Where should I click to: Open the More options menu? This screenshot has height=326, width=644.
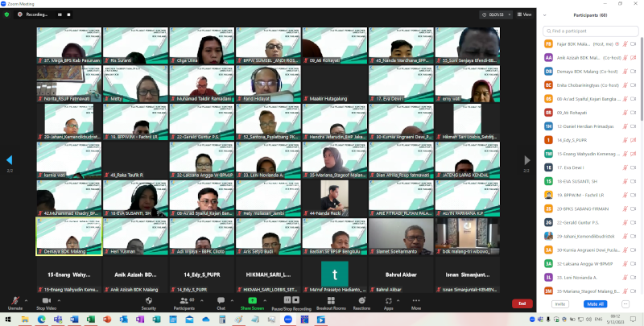coord(415,301)
